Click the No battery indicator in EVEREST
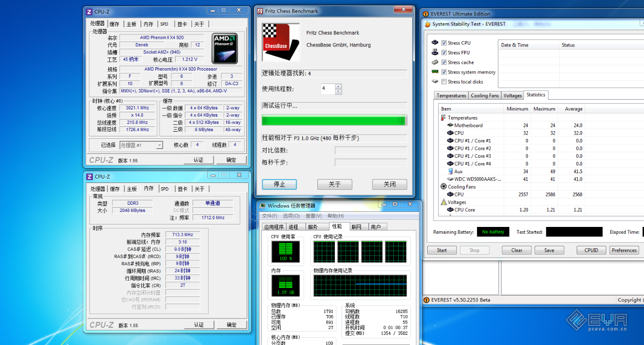Viewport: 644px width, 345px height. (493, 232)
